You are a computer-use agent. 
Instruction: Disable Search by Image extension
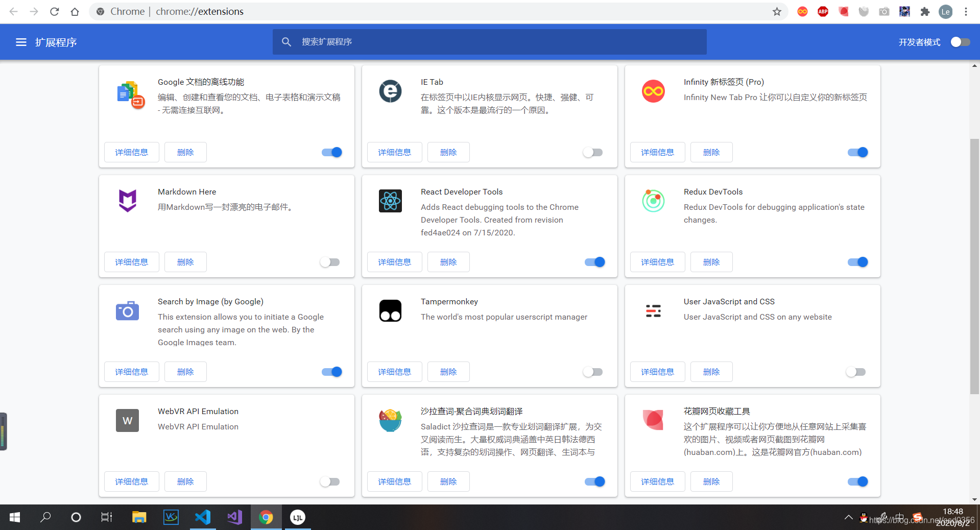332,372
